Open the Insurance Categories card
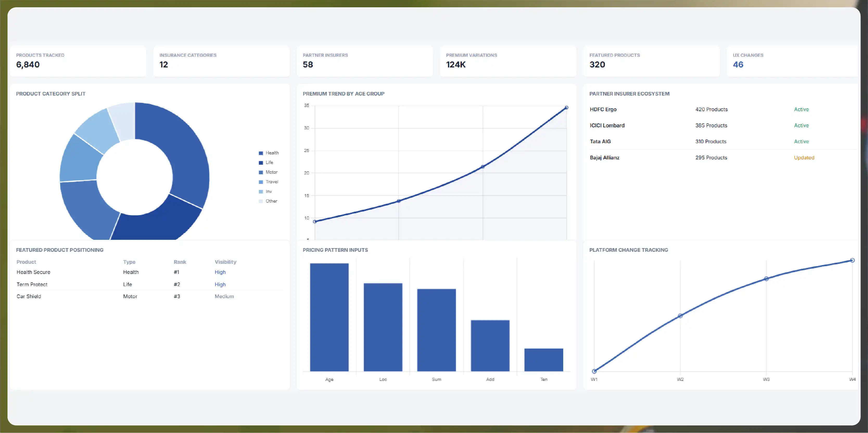Image resolution: width=868 pixels, height=433 pixels. (x=221, y=61)
